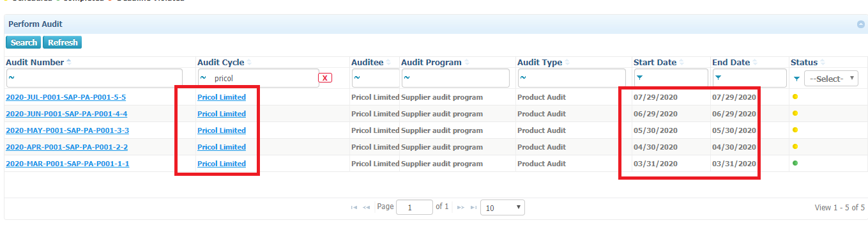Viewport: 868px width, 234px height.
Task: Click yellow status dot of JUN audit
Action: pyautogui.click(x=795, y=113)
